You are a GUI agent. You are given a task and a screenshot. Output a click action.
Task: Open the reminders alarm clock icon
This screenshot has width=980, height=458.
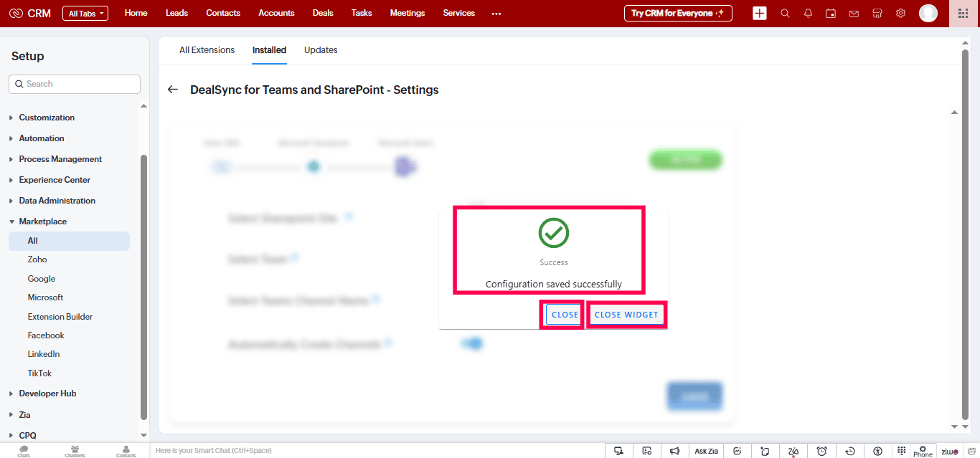click(x=822, y=451)
